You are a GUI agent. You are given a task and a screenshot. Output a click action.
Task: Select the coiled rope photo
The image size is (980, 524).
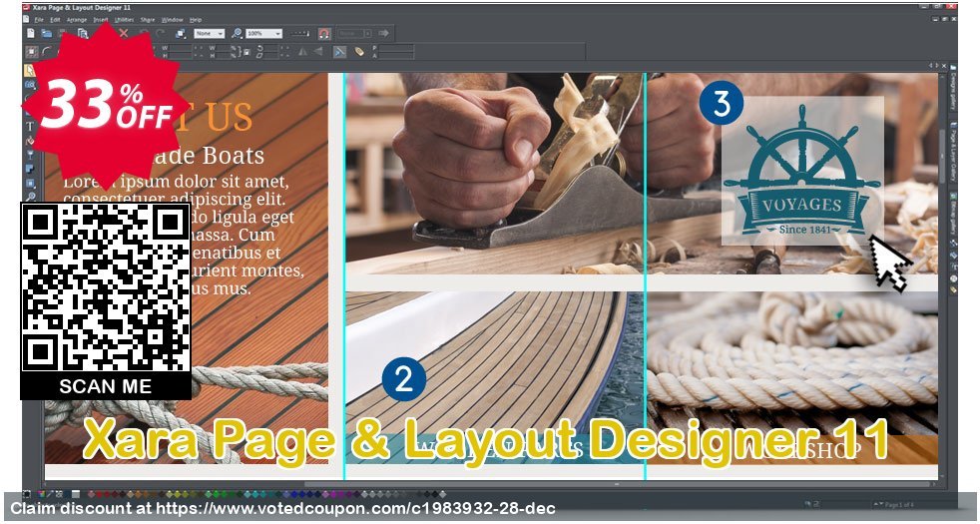coord(792,362)
